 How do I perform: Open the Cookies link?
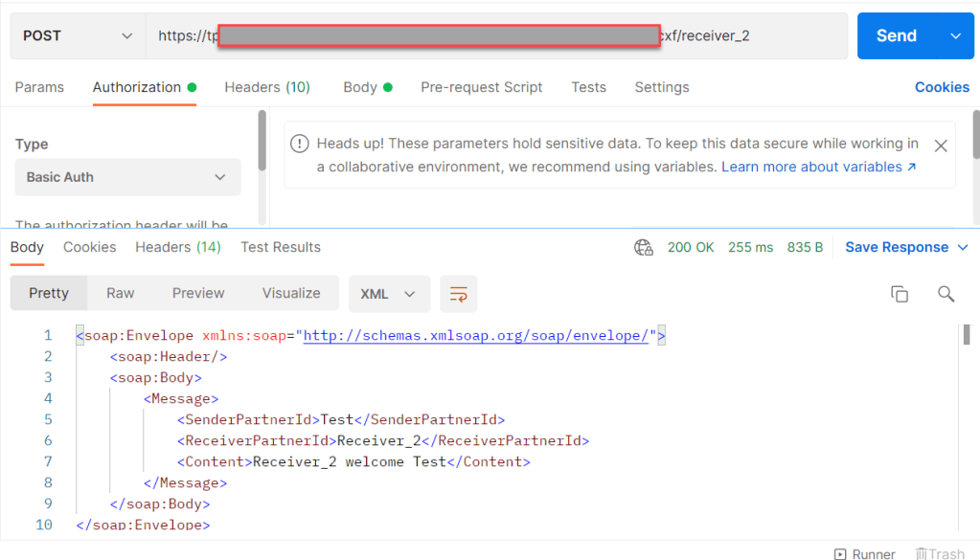click(942, 87)
